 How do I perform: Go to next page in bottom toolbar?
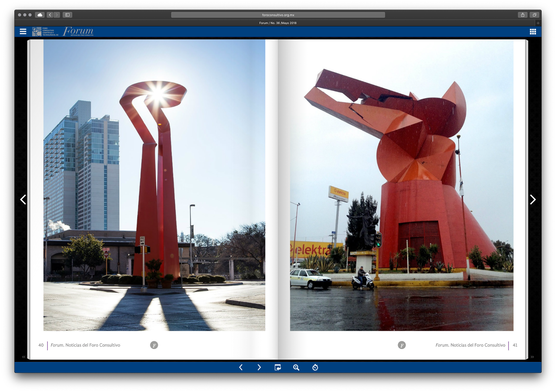click(x=259, y=367)
